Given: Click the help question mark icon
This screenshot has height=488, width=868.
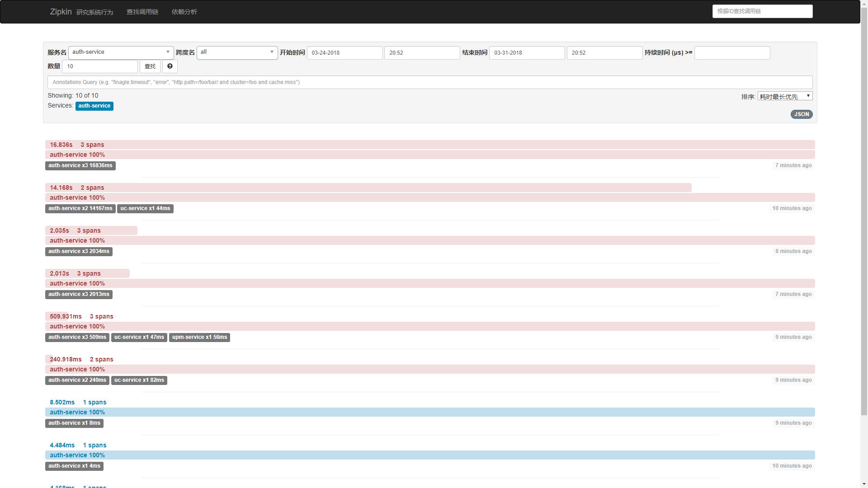Looking at the screenshot, I should pos(170,66).
